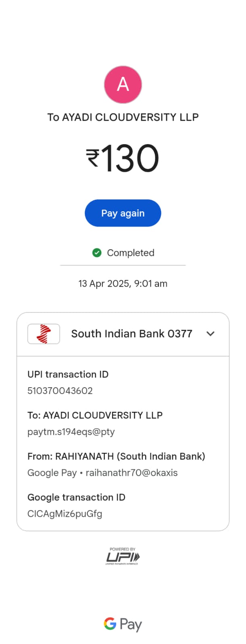The height and width of the screenshot is (644, 246).
Task: Click the green Completed checkmark icon
Action: [x=97, y=253]
